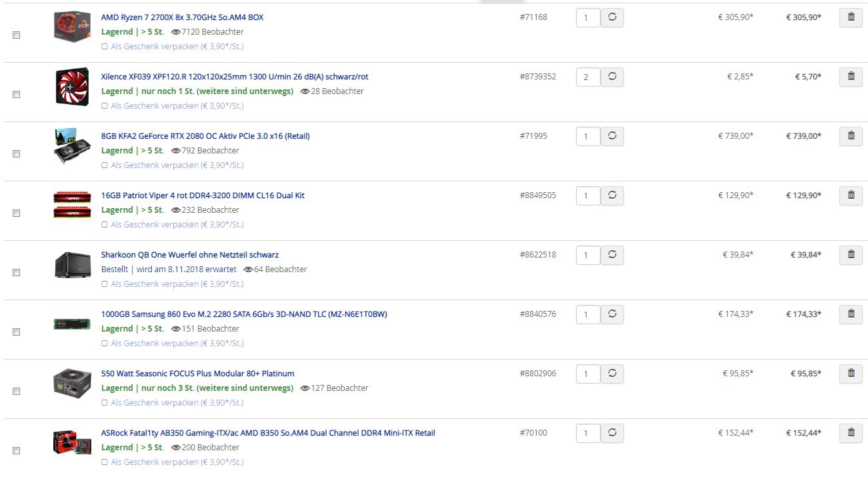Click the quantity field for Xilence XF039 fan
868x477 pixels.
coord(588,77)
